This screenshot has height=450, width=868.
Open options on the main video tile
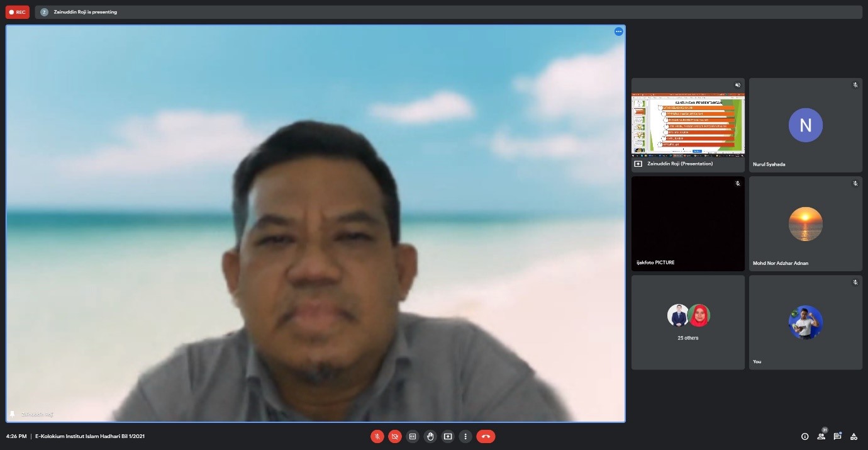point(618,31)
